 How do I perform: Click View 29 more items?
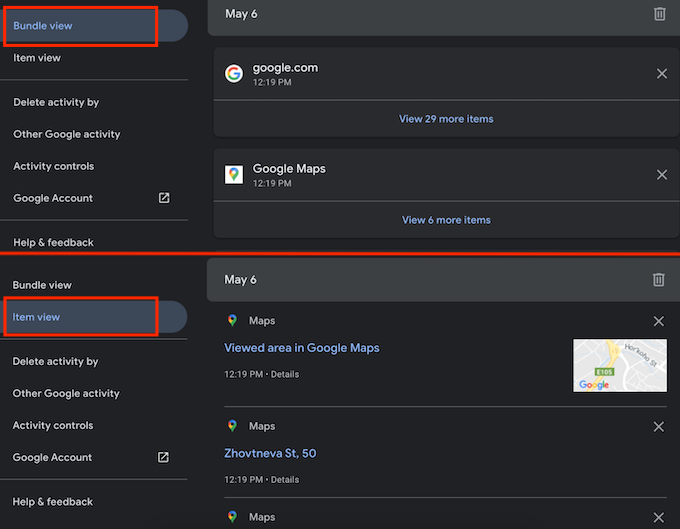pos(446,119)
